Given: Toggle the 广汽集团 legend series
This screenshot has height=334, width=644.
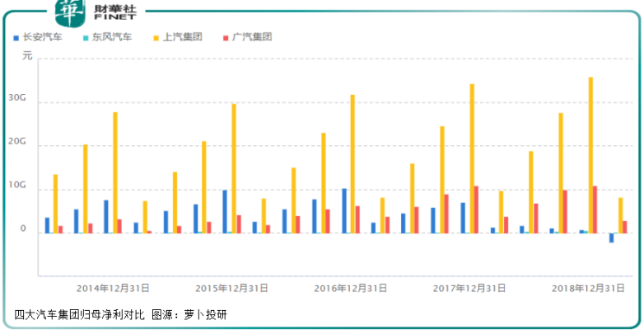Looking at the screenshot, I should [248, 37].
